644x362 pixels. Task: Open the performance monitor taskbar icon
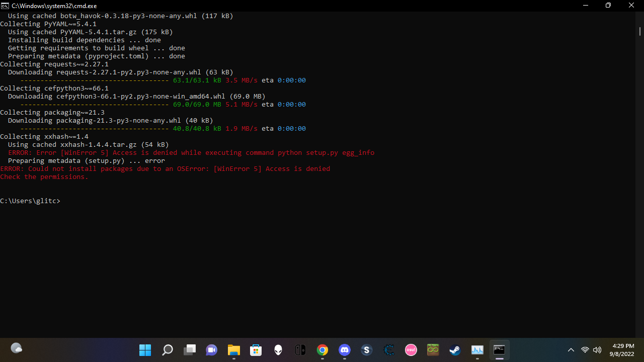(477, 350)
